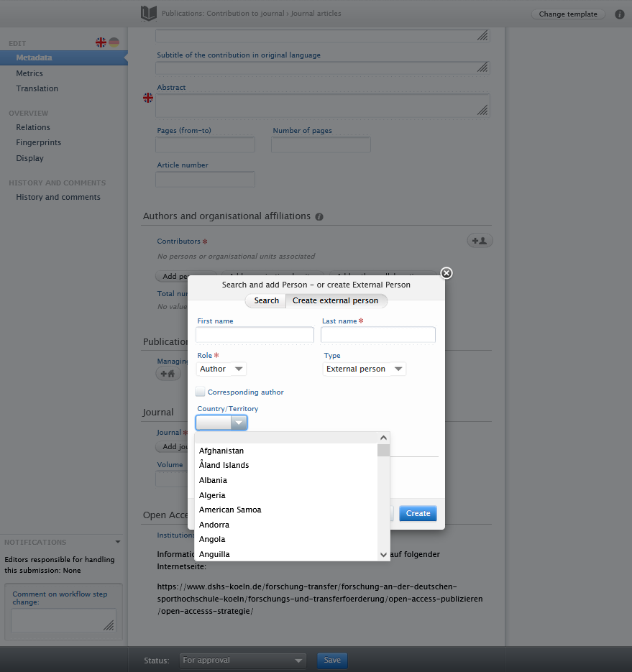Switch to the Search tab
This screenshot has width=632, height=672.
tap(265, 300)
